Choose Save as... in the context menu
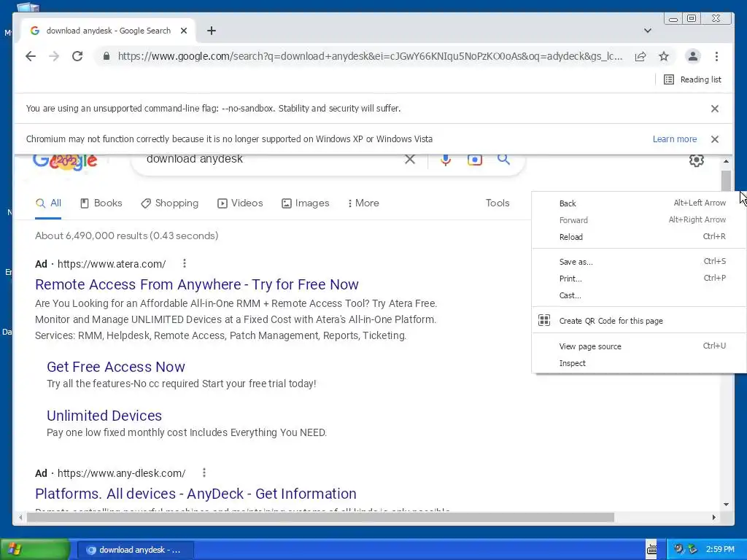 pyautogui.click(x=639, y=262)
